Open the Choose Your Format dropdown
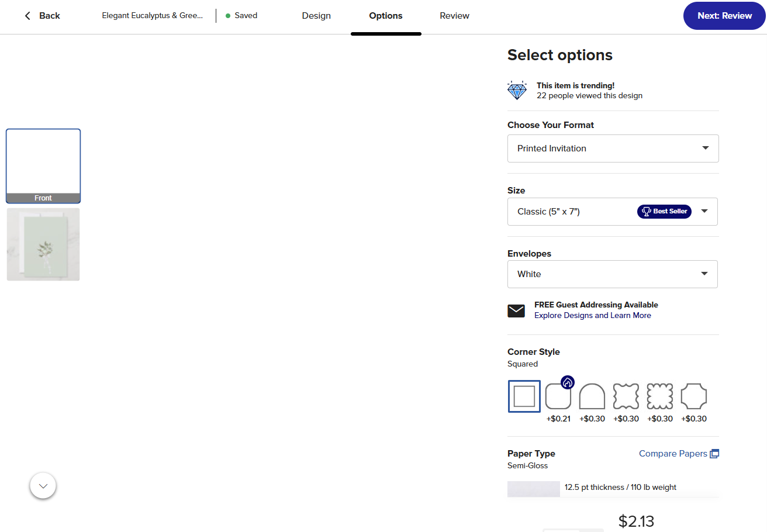Viewport: 767px width, 532px height. 613,148
